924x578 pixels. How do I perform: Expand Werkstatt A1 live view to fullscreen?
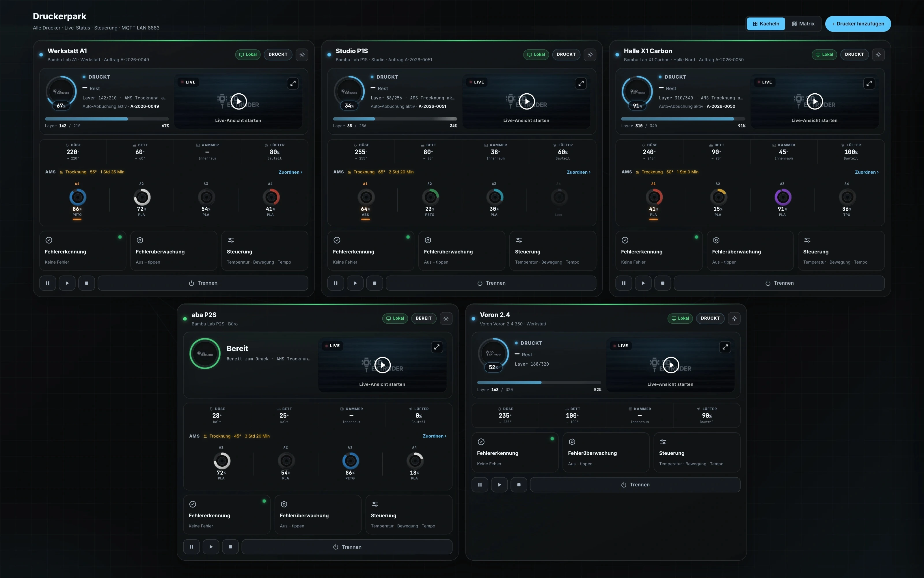point(293,83)
